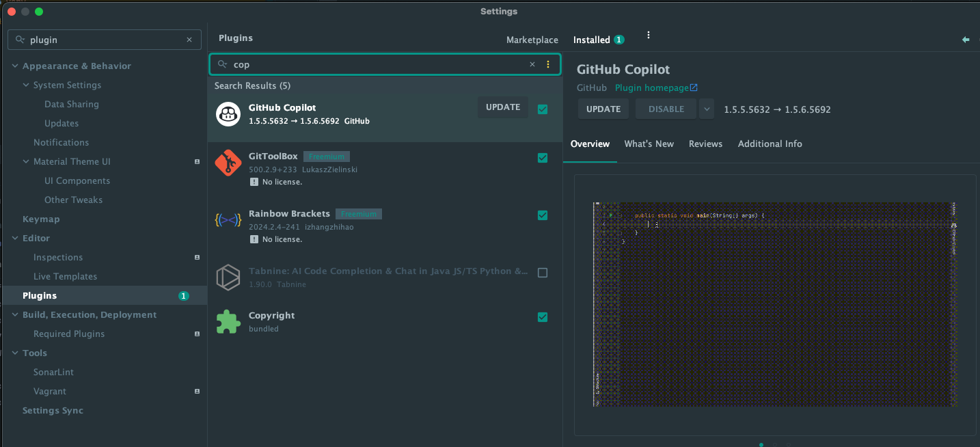The image size is (980, 447).
Task: Click external link icon beside Plugin homepage
Action: point(694,87)
